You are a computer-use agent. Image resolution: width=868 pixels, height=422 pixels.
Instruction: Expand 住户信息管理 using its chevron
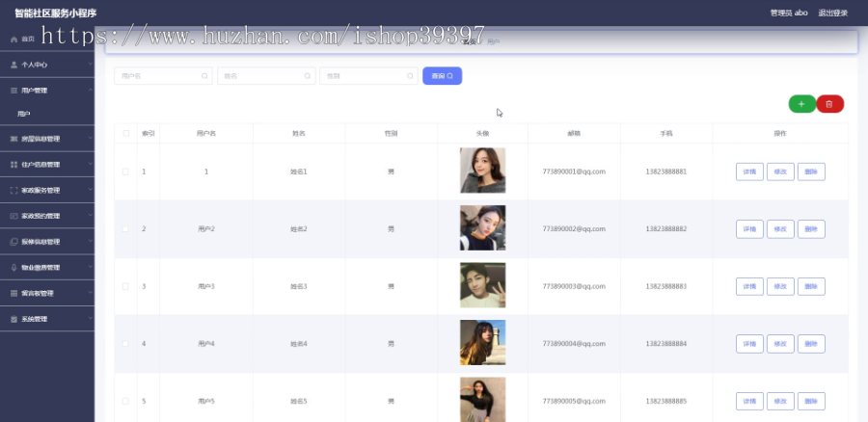pyautogui.click(x=91, y=164)
